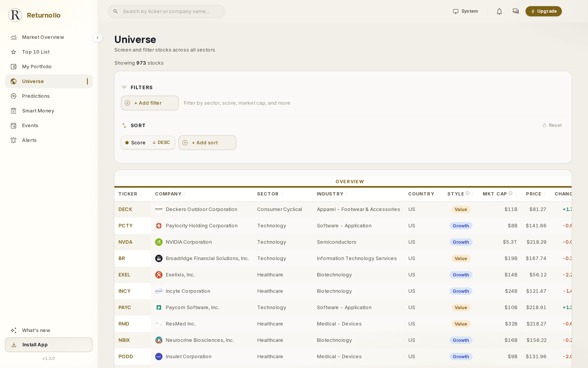Viewport: 588px width, 368px height.
Task: Open the Alerts page
Action: [49, 140]
